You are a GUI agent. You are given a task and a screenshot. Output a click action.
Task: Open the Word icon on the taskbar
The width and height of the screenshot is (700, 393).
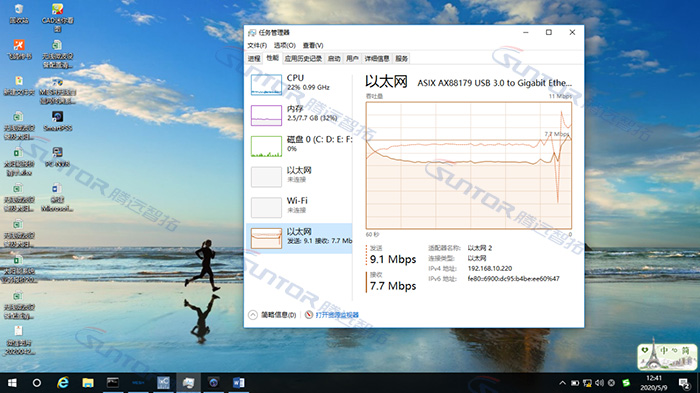(x=238, y=383)
